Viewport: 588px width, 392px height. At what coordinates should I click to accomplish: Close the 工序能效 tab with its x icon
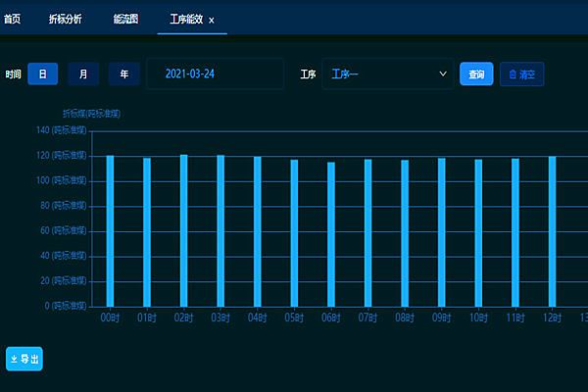[212, 20]
